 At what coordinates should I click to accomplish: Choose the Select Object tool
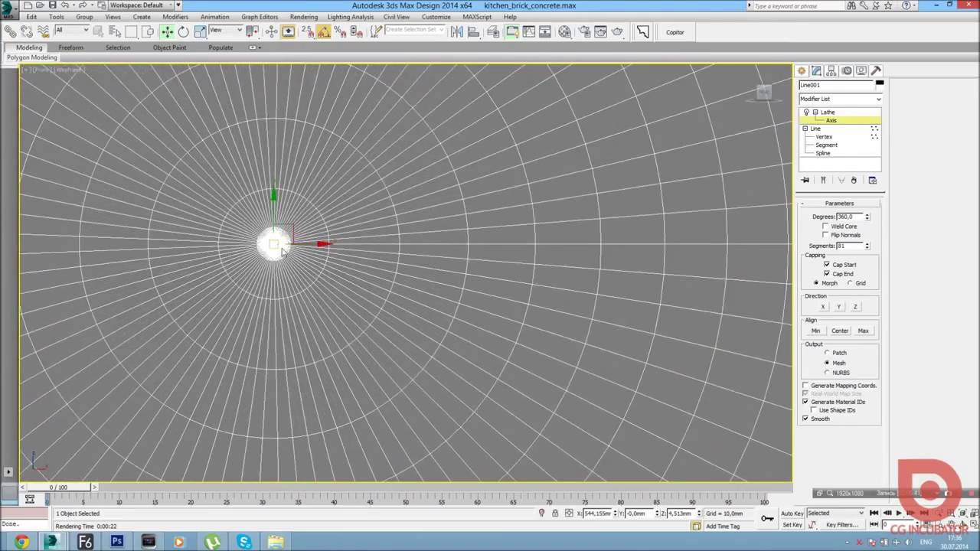(x=100, y=31)
